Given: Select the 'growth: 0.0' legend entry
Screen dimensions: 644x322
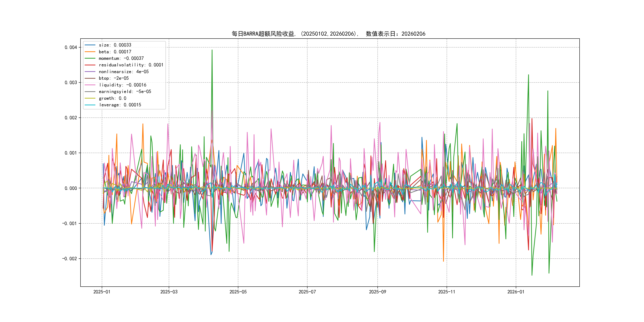Looking at the screenshot, I should pyautogui.click(x=112, y=98).
